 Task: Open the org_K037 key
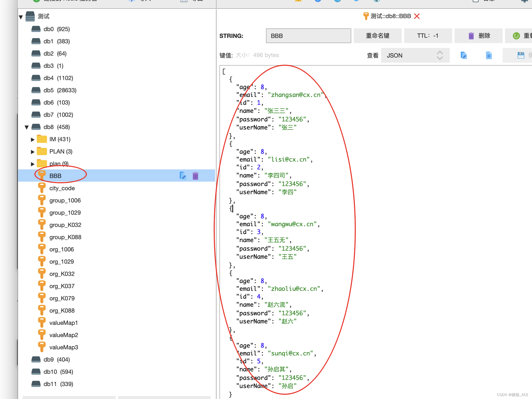click(62, 286)
